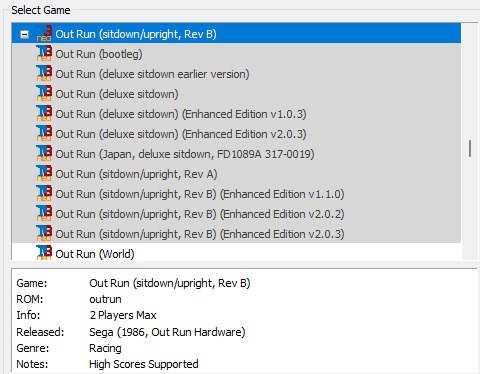
Task: Select Rev B Enhanced Edition v1.1.0 entry
Action: tap(200, 194)
